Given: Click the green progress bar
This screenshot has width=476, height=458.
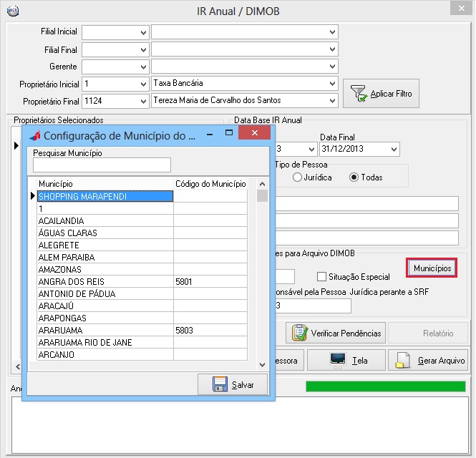Looking at the screenshot, I should (385, 386).
